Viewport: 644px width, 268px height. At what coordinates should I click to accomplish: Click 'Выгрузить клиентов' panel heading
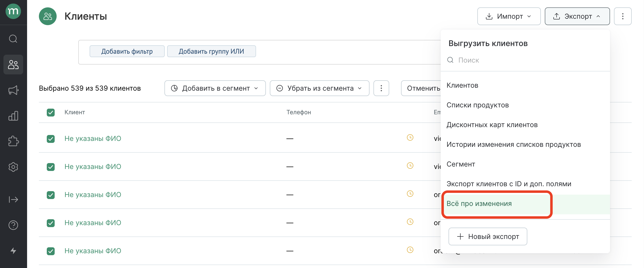488,43
